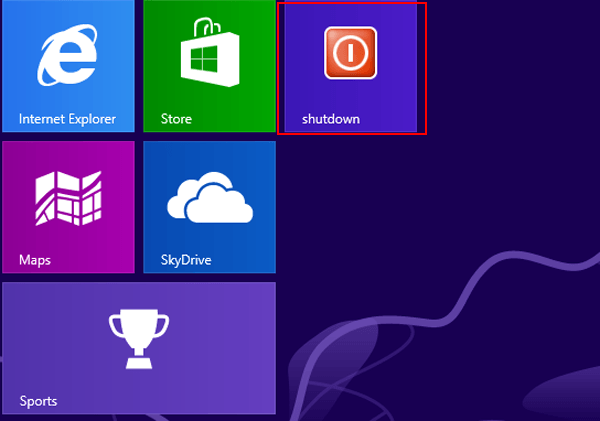Image resolution: width=600 pixels, height=421 pixels.
Task: Open the Maps tile
Action: (x=68, y=207)
